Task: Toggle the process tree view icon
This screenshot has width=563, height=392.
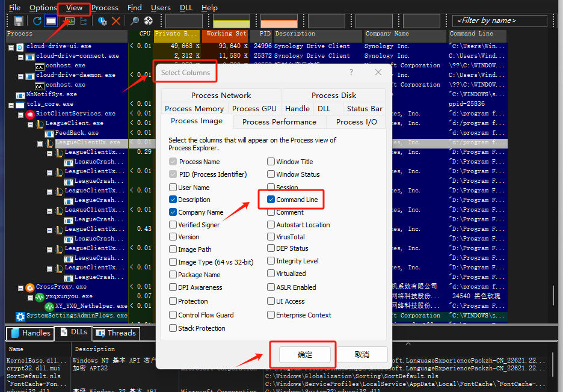Action: click(x=83, y=21)
